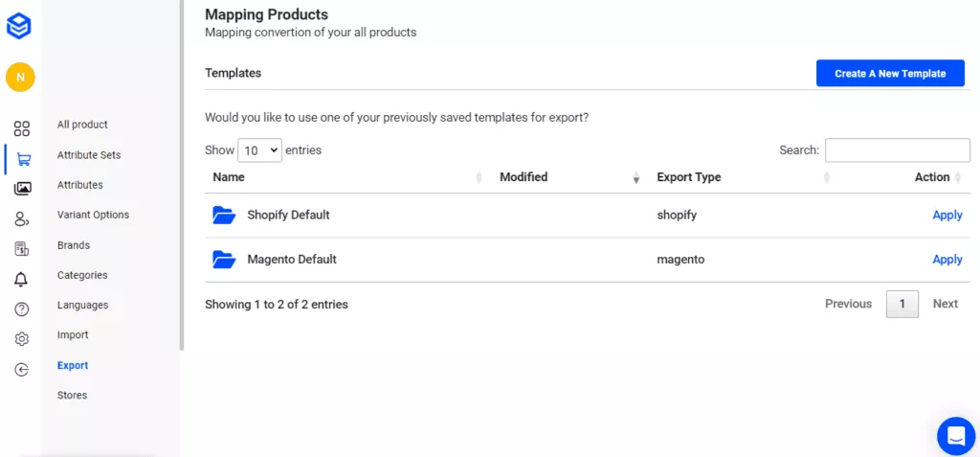Open the chat support bubble
The height and width of the screenshot is (457, 980).
tap(955, 436)
